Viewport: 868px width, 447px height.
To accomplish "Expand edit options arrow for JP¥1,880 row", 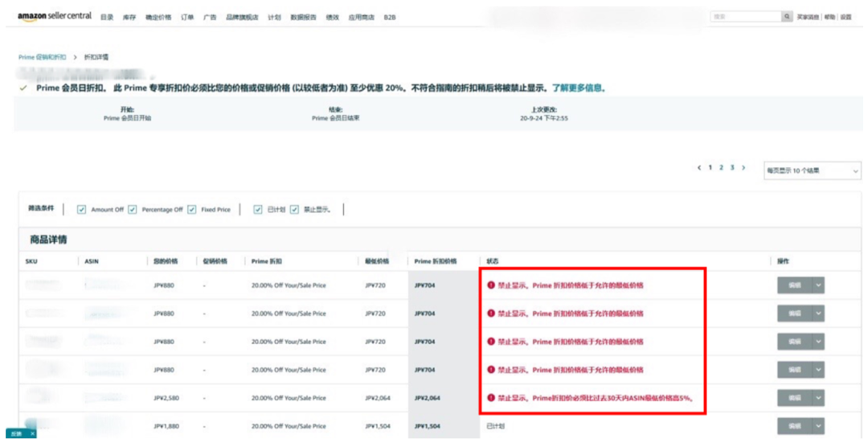I will click(x=818, y=426).
